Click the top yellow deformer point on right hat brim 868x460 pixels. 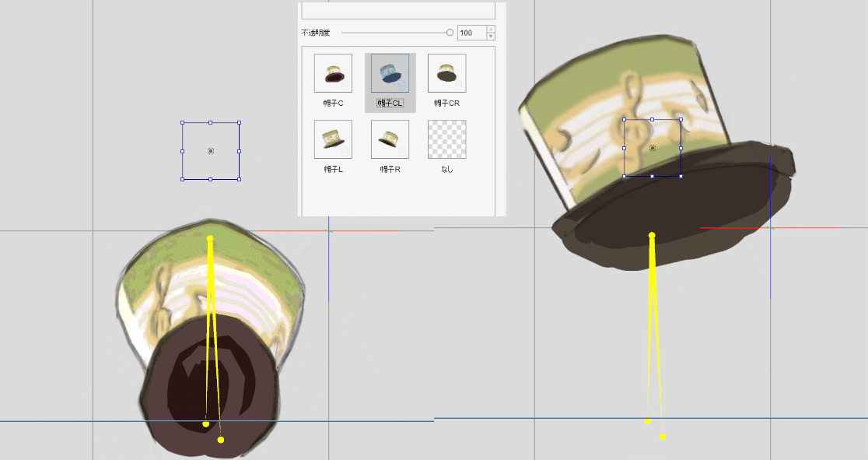pyautogui.click(x=652, y=236)
